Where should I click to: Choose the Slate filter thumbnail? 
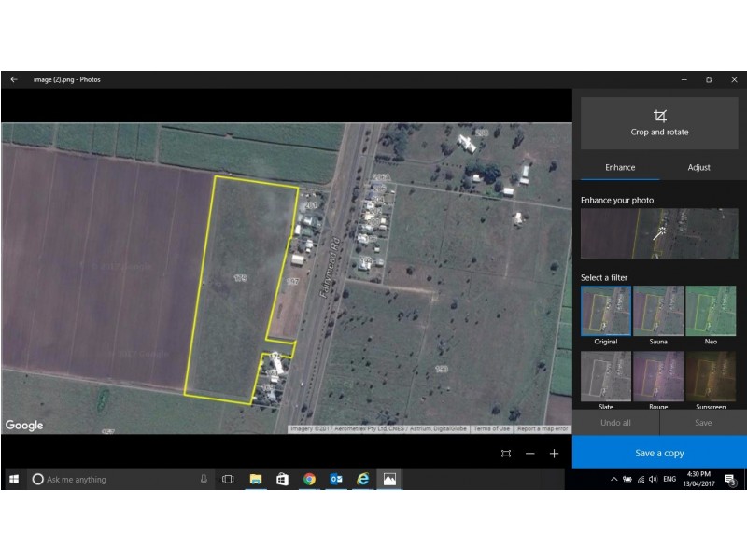pyautogui.click(x=606, y=379)
